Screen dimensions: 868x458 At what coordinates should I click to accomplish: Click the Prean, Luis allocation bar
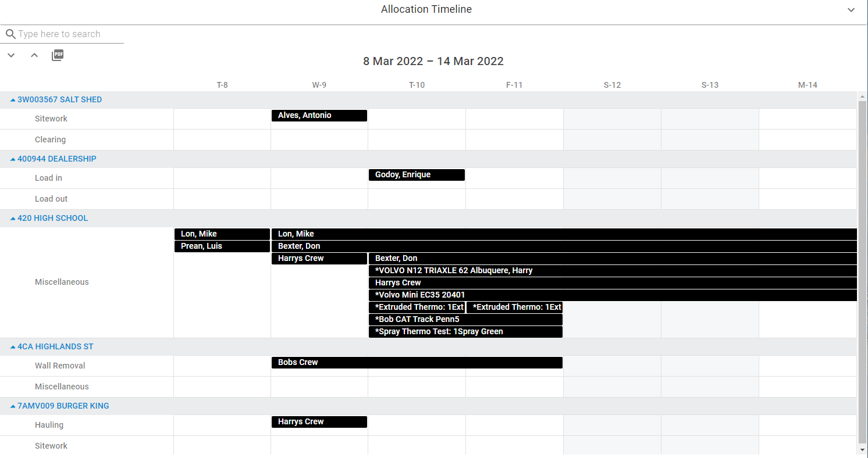tap(222, 246)
